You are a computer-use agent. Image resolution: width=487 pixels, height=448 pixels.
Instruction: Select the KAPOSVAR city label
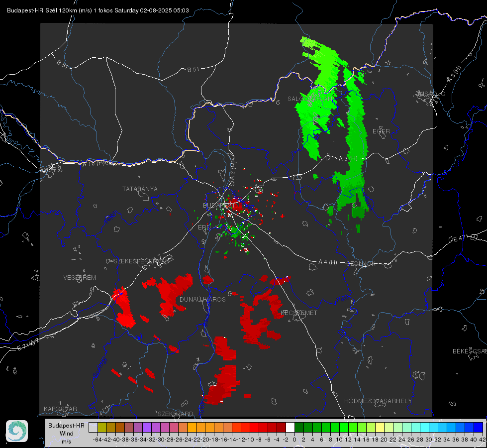tap(60, 409)
